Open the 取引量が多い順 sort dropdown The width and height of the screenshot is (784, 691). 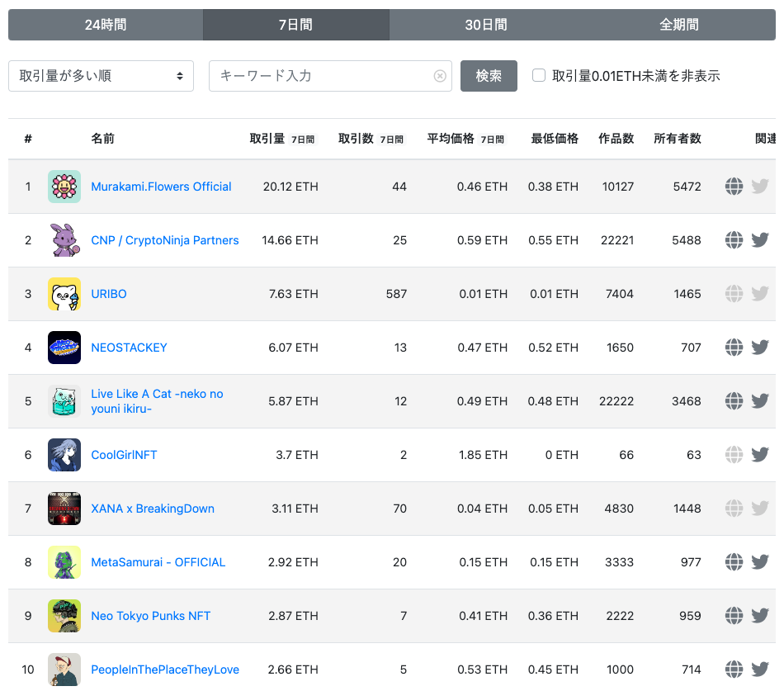point(101,76)
